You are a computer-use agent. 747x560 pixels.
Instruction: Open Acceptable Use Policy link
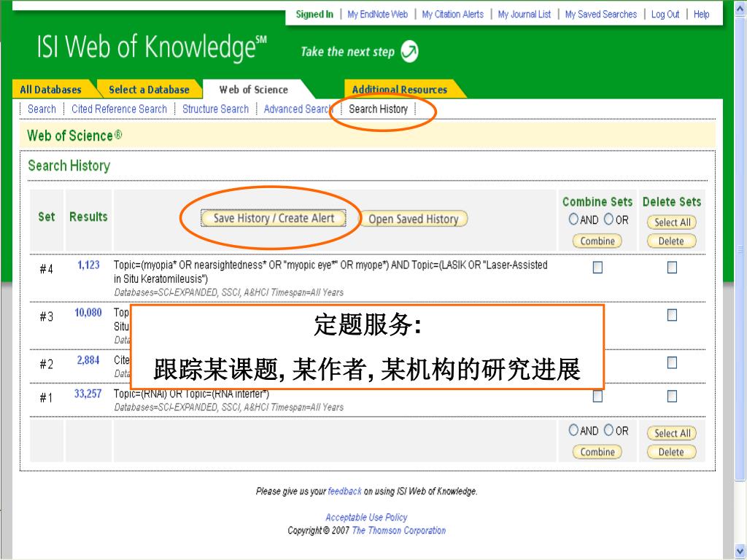(366, 517)
